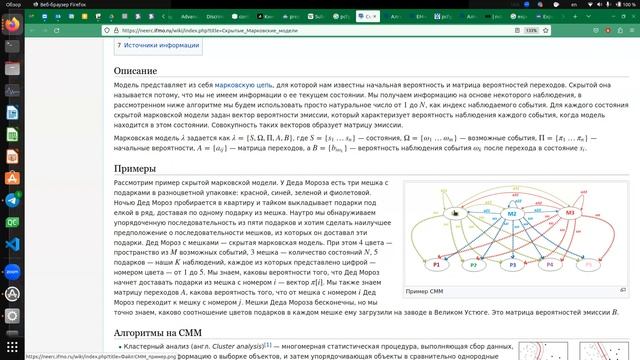Open a new browser tab
This screenshot has width=640, height=360.
[x=575, y=16]
